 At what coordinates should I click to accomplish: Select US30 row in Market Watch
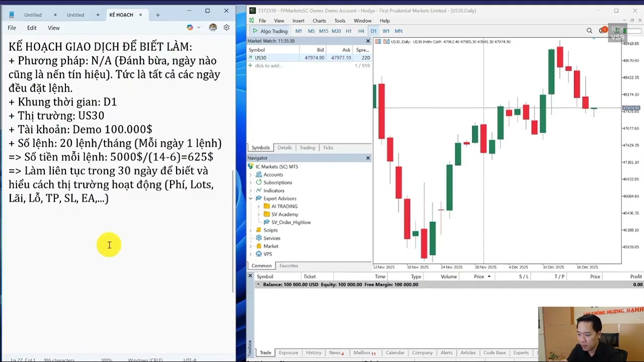(x=309, y=58)
